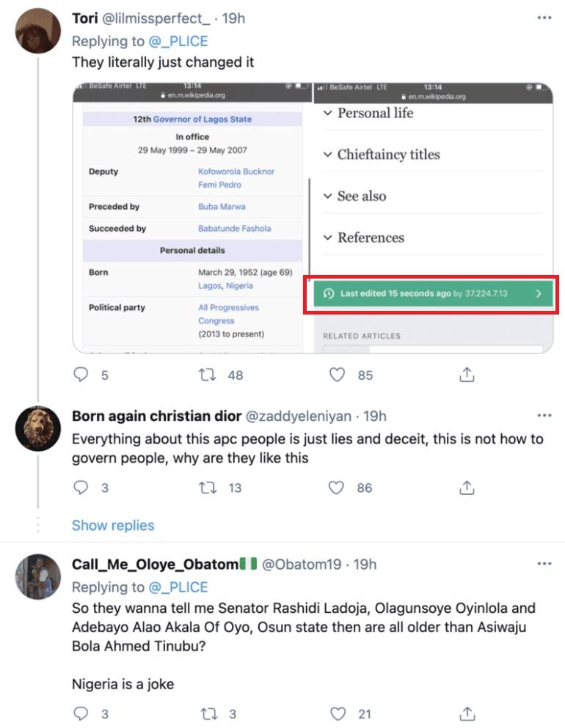The height and width of the screenshot is (728, 565).
Task: Share the zaddyeleniyan tweet
Action: [466, 488]
